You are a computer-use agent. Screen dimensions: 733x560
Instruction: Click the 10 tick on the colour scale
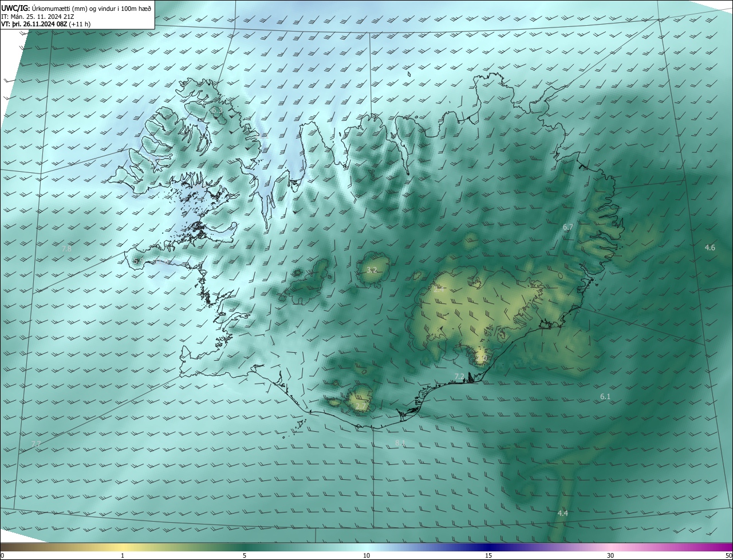click(x=366, y=555)
